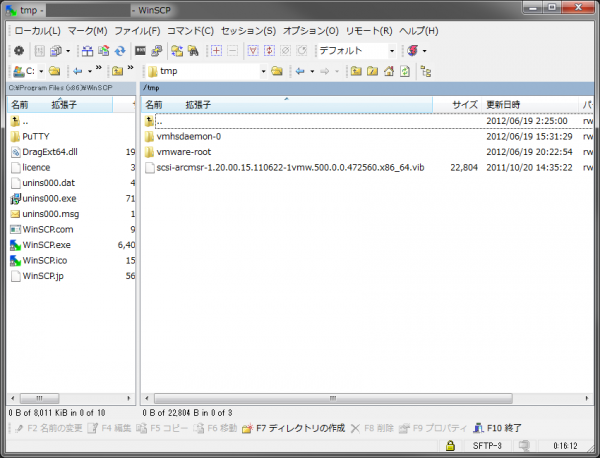This screenshot has width=600, height=458.
Task: Open in PuTTY icon
Action: tap(157, 51)
